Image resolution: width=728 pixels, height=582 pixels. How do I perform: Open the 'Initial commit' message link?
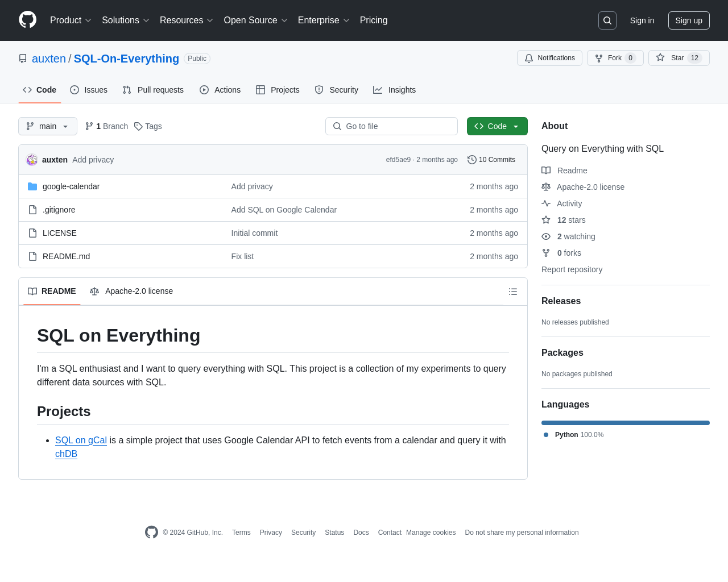pyautogui.click(x=254, y=233)
